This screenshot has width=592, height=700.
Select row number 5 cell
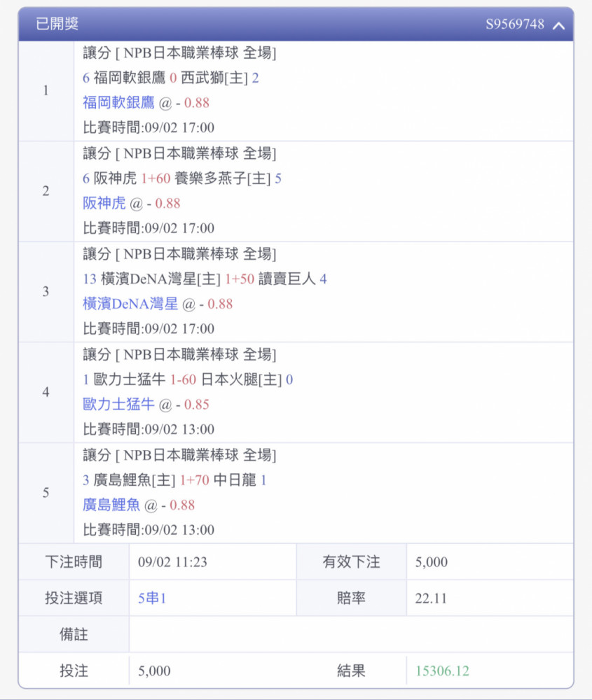tap(46, 493)
